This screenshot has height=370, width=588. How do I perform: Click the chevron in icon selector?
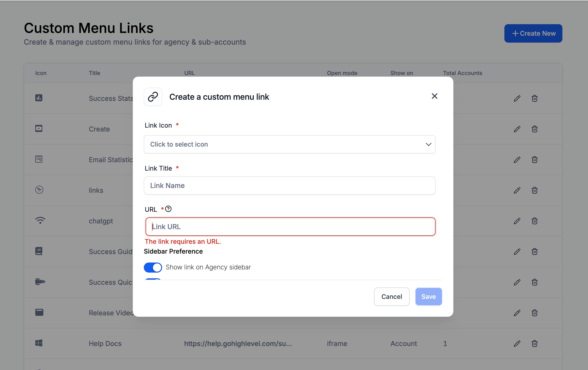[428, 144]
